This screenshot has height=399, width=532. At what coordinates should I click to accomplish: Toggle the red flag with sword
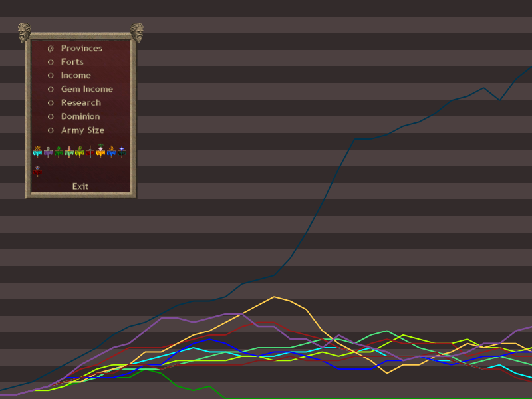(x=90, y=152)
